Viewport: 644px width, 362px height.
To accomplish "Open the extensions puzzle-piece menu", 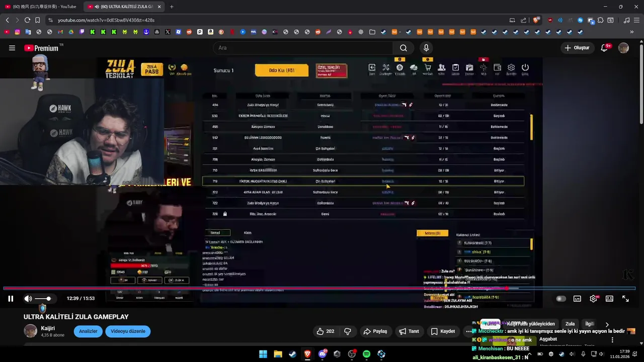I will click(600, 20).
